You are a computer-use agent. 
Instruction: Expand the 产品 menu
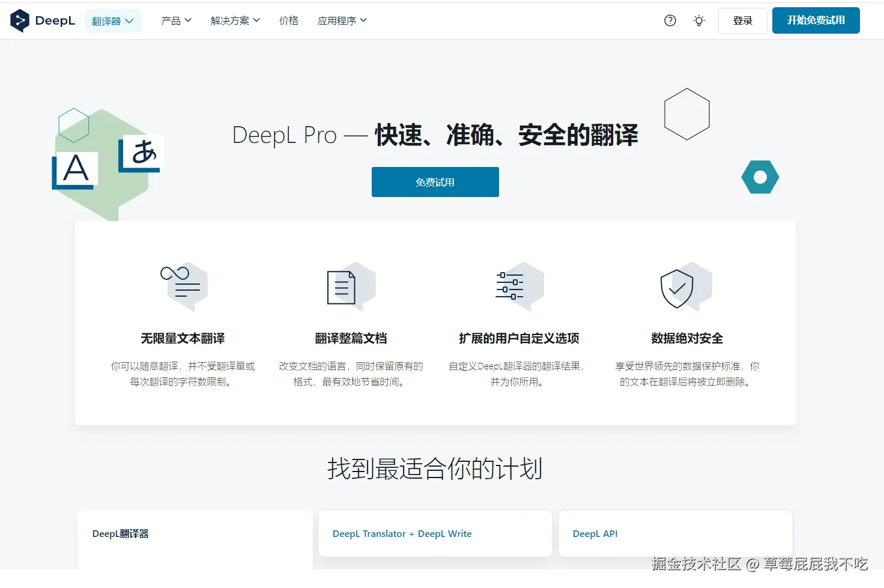click(176, 20)
